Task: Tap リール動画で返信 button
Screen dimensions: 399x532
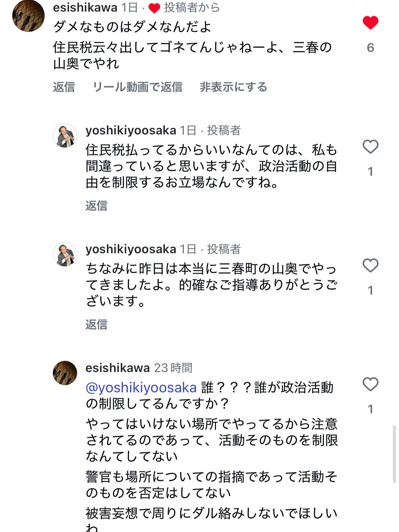Action: tap(137, 87)
